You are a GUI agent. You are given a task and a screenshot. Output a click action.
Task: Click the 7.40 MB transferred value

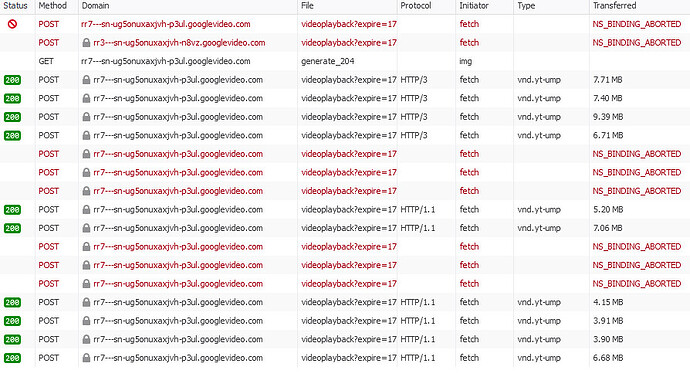pyautogui.click(x=608, y=98)
